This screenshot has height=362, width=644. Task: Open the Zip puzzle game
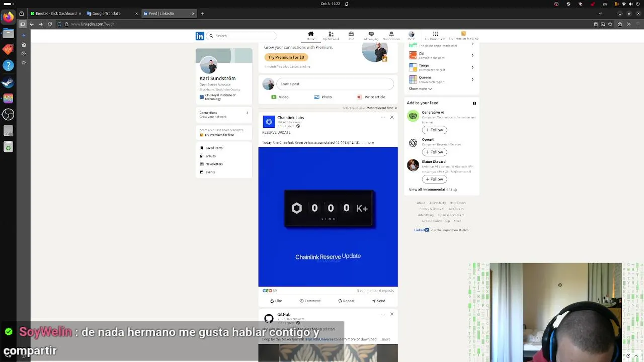[x=441, y=55]
